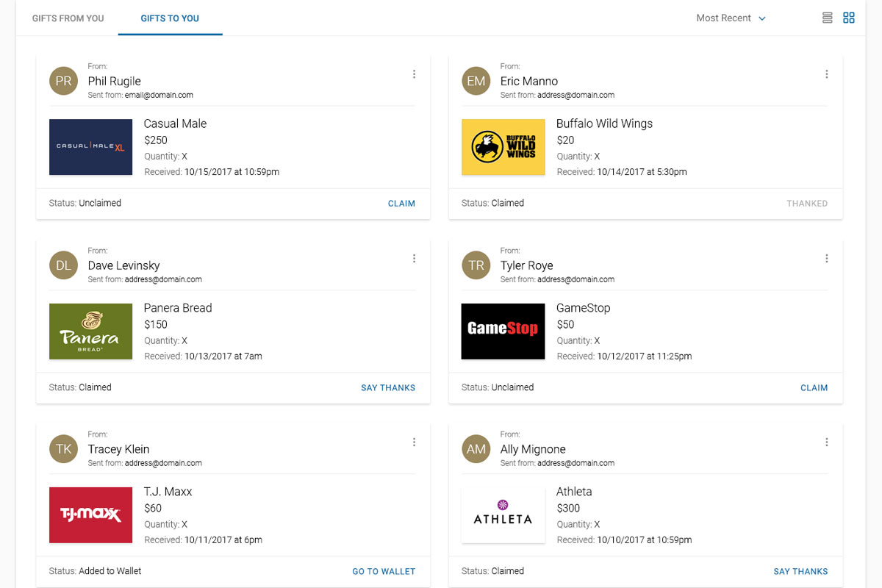The height and width of the screenshot is (588, 882).
Task: Click sender name Ally Mignone
Action: pos(533,449)
